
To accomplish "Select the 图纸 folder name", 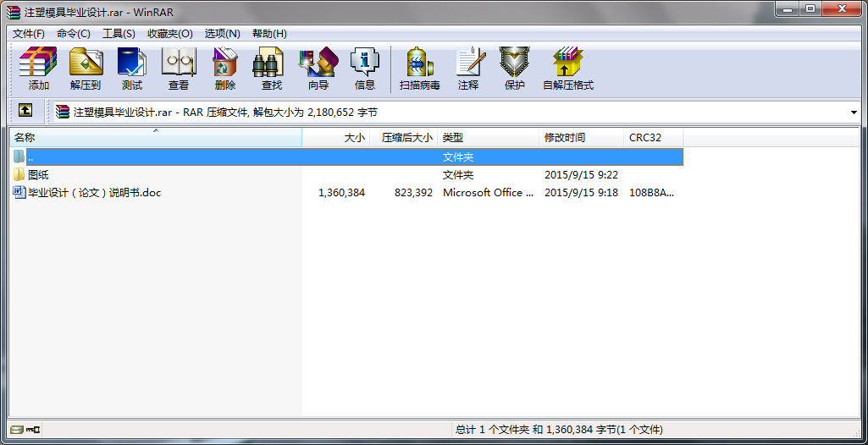I will tap(38, 175).
